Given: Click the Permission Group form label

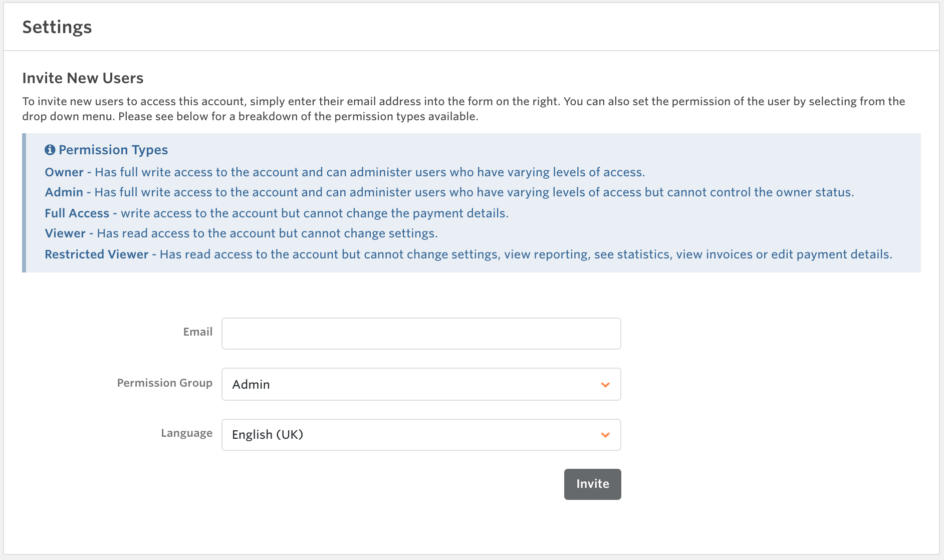Looking at the screenshot, I should [164, 383].
